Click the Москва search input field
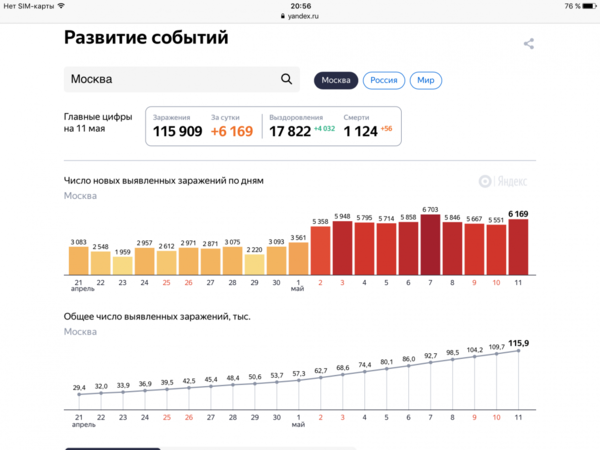 pyautogui.click(x=170, y=80)
